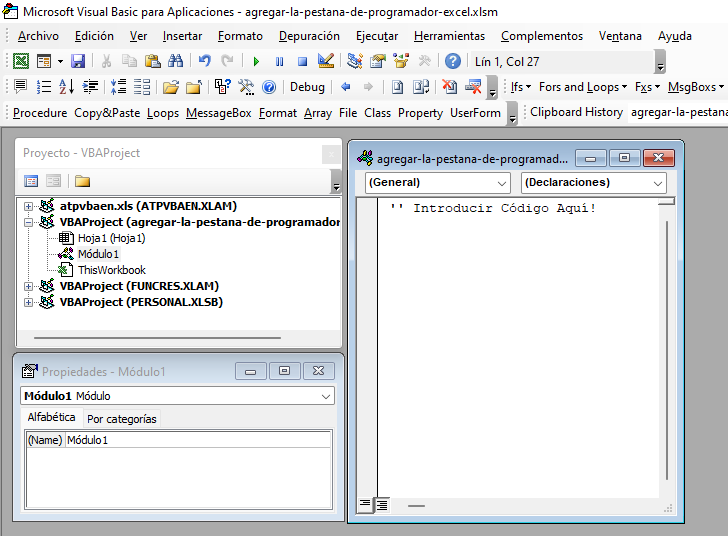Viewport: 728px width, 536px height.
Task: Click the code window vertical scrollbar
Action: click(667, 351)
